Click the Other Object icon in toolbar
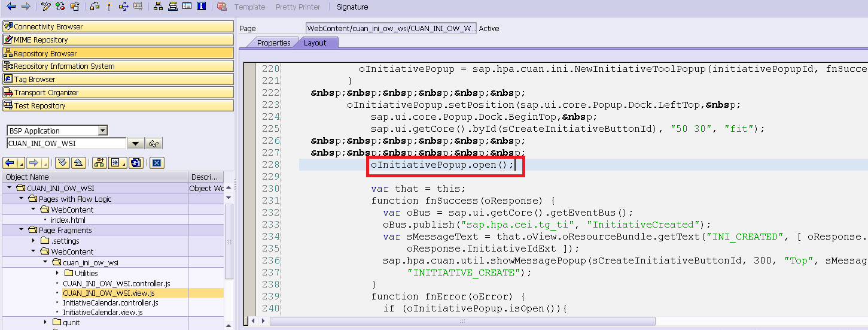Image resolution: width=868 pixels, height=330 pixels. point(74,7)
